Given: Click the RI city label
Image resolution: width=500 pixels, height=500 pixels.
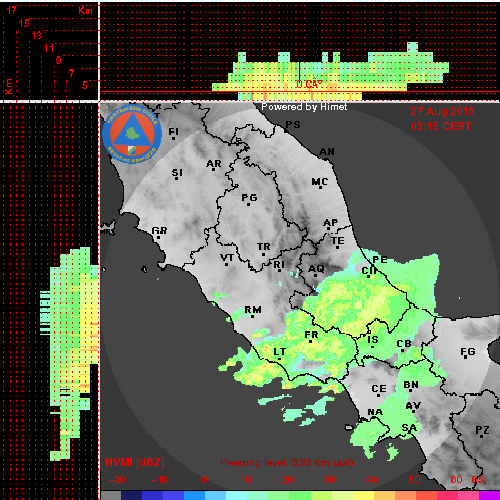Looking at the screenshot, I should (x=279, y=265).
